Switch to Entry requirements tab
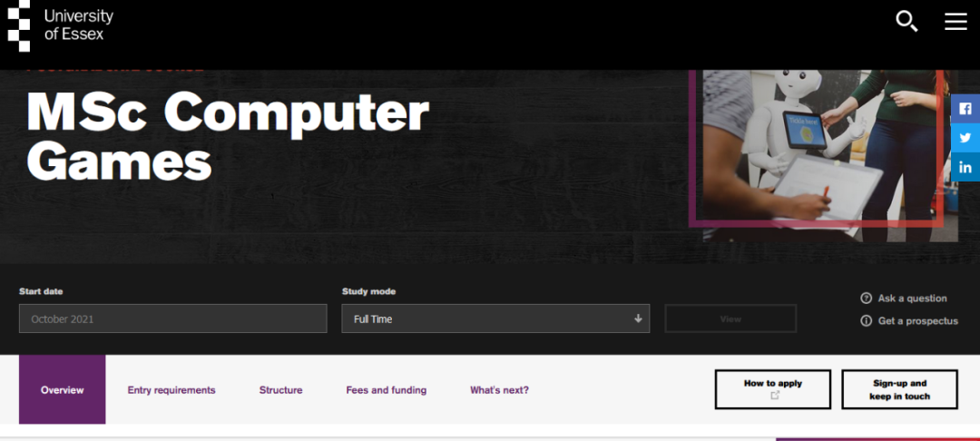 coord(171,390)
